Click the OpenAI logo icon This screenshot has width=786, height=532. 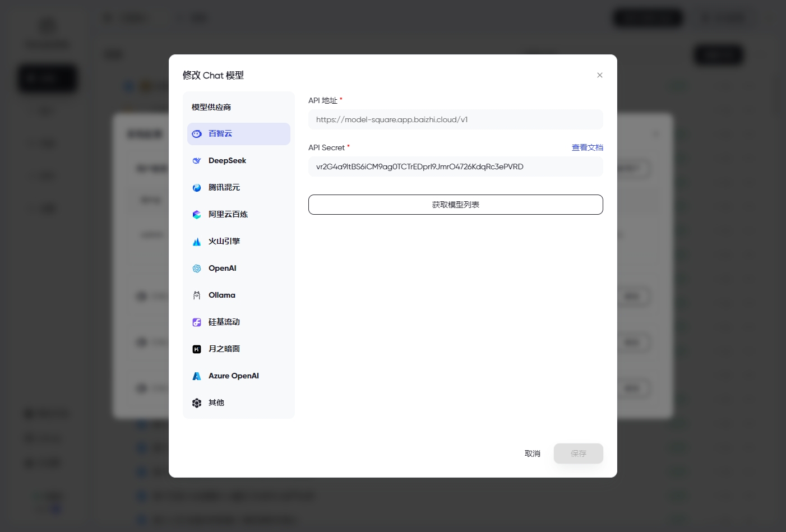tap(197, 269)
